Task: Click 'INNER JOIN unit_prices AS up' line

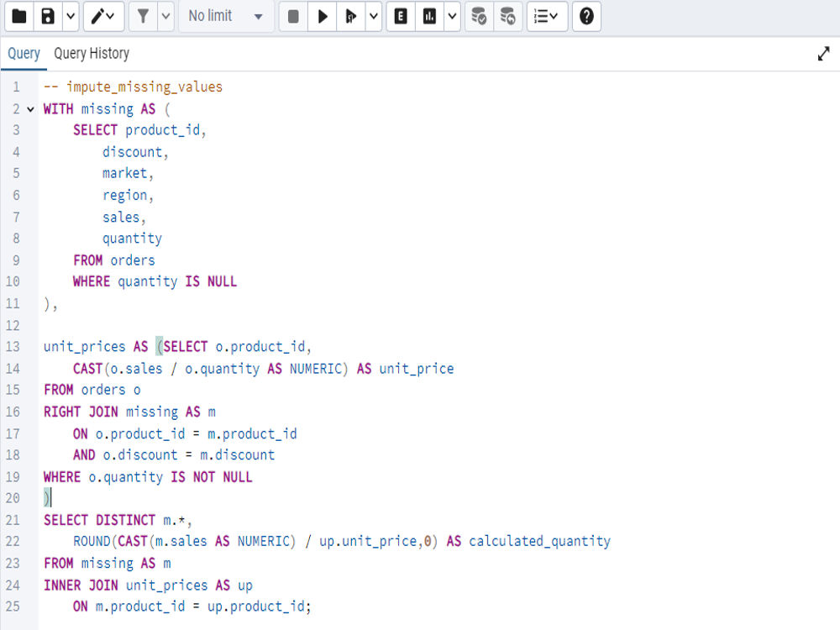Action: click(x=148, y=585)
